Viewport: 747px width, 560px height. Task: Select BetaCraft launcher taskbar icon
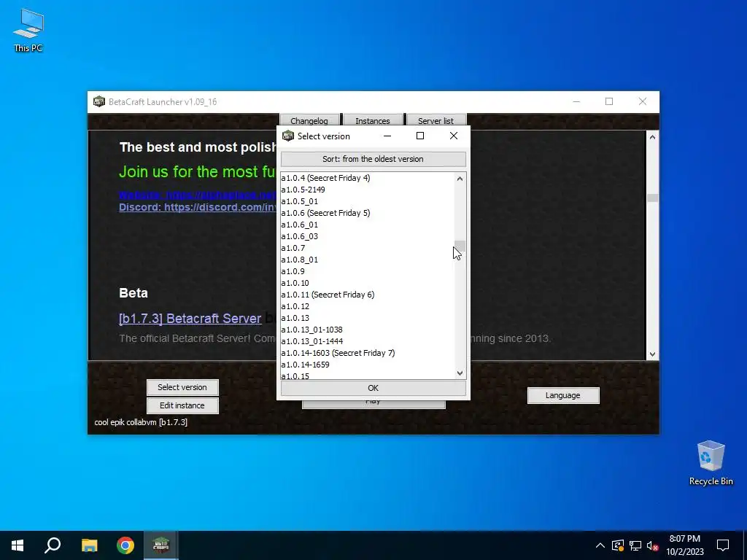point(161,545)
